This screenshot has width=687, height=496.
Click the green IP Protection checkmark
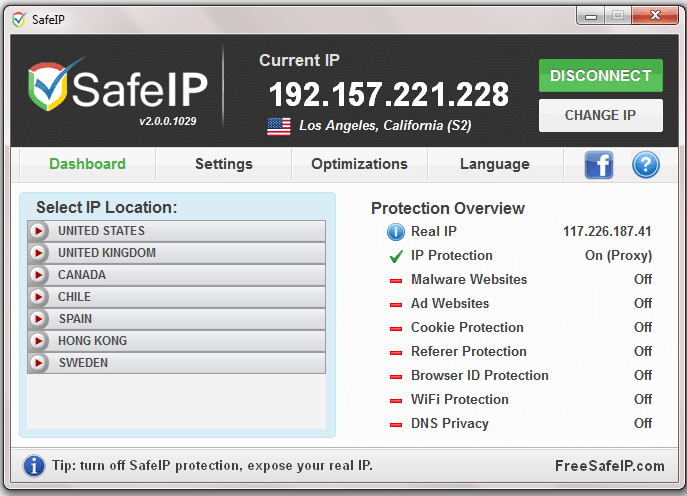click(x=396, y=256)
